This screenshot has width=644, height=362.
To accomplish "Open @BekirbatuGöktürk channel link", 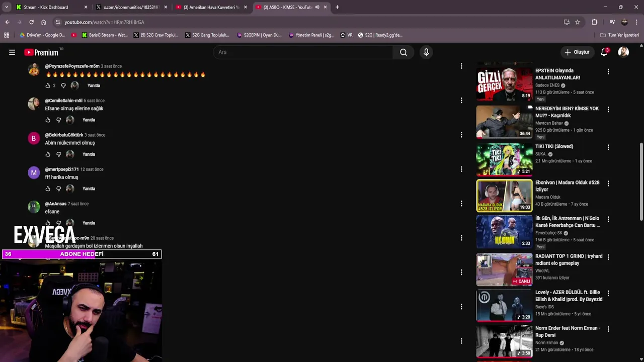I will tap(64, 135).
